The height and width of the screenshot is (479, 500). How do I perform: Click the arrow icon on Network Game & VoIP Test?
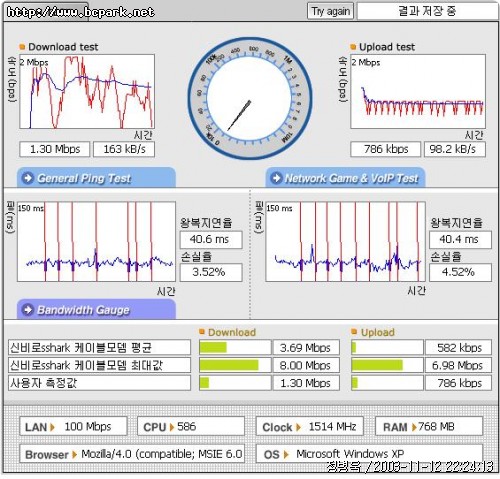pos(276,178)
